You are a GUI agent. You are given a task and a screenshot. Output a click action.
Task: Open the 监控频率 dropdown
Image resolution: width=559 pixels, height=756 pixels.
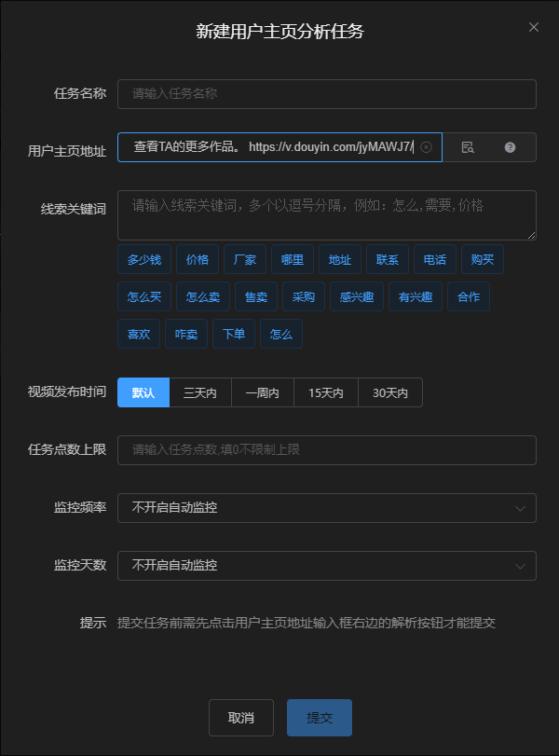coord(327,508)
